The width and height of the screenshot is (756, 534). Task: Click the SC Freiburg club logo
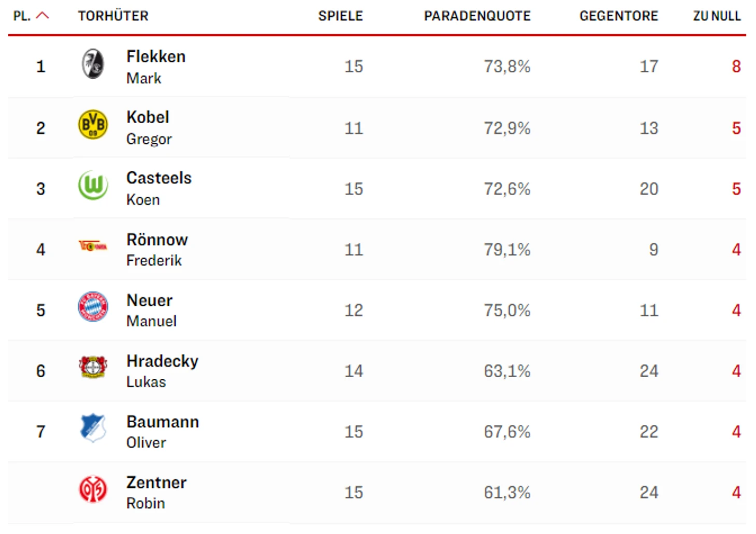(x=93, y=64)
